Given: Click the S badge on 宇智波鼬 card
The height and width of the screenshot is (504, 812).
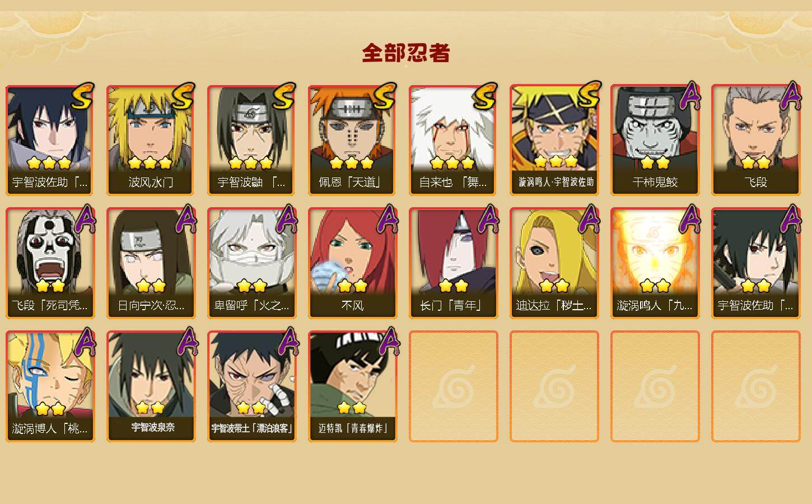Looking at the screenshot, I should tap(283, 96).
